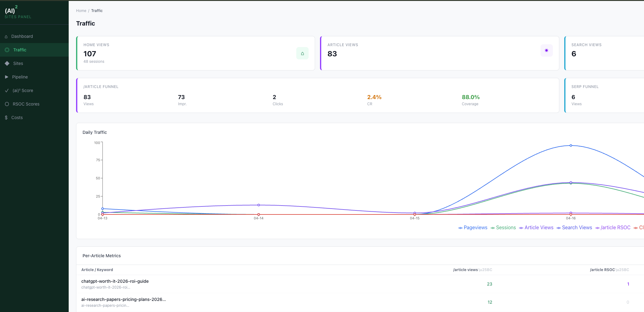Image resolution: width=644 pixels, height=312 pixels.
Task: Click the 23 article views cell
Action: pyautogui.click(x=489, y=284)
